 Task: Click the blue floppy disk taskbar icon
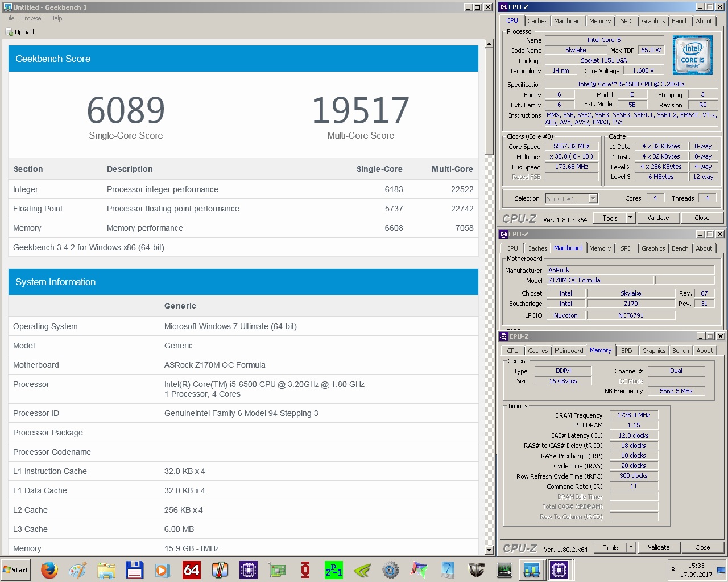pos(135,569)
